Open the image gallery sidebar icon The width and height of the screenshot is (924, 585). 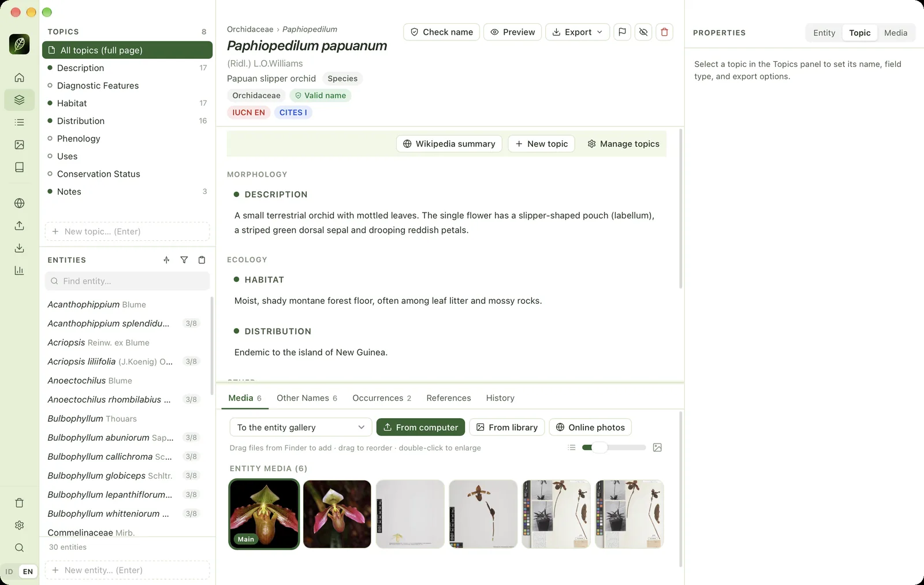tap(19, 145)
